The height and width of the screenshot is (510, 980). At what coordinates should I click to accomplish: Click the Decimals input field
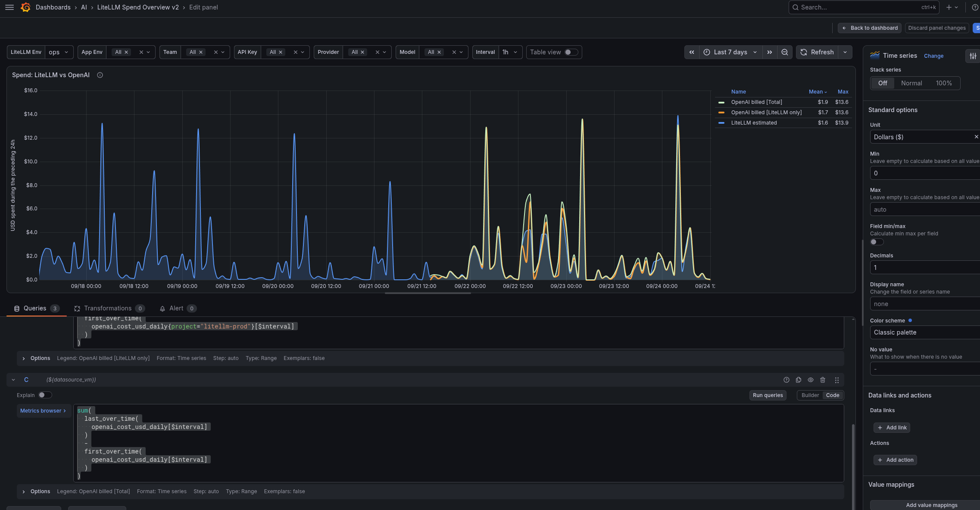click(925, 268)
